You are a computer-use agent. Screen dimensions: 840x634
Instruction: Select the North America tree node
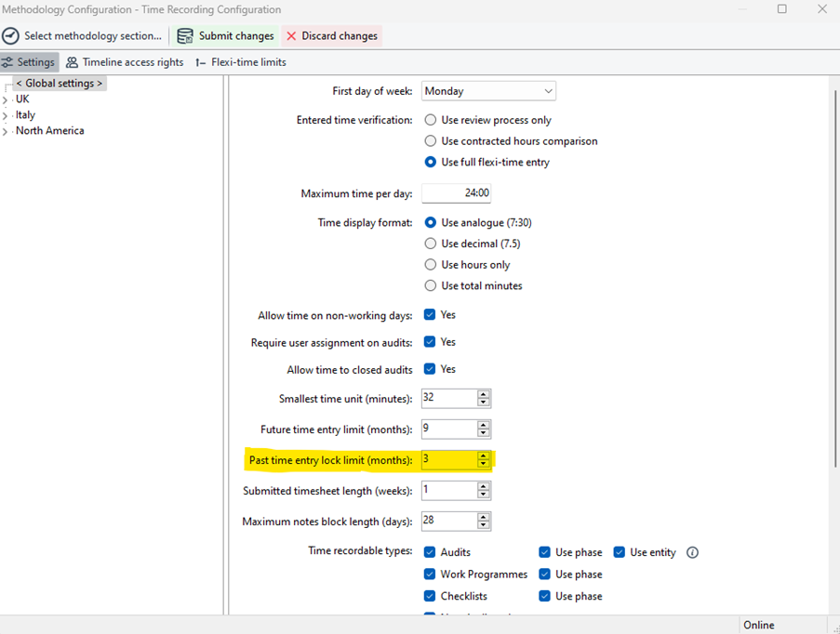pos(50,131)
